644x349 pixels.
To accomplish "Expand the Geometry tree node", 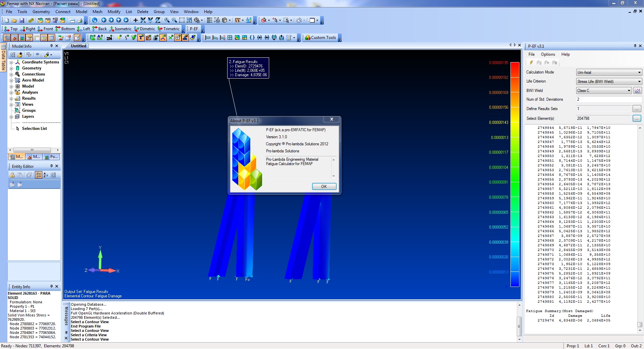I will pos(11,68).
